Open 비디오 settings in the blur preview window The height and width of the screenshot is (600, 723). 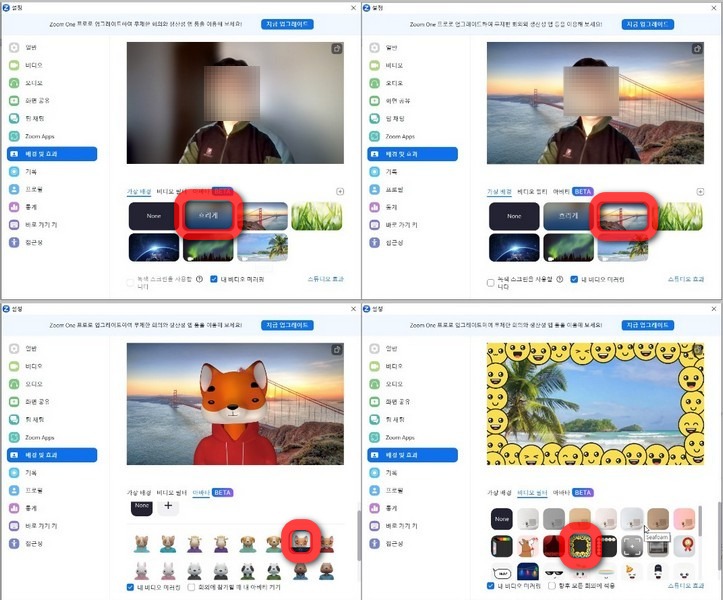[x=33, y=65]
